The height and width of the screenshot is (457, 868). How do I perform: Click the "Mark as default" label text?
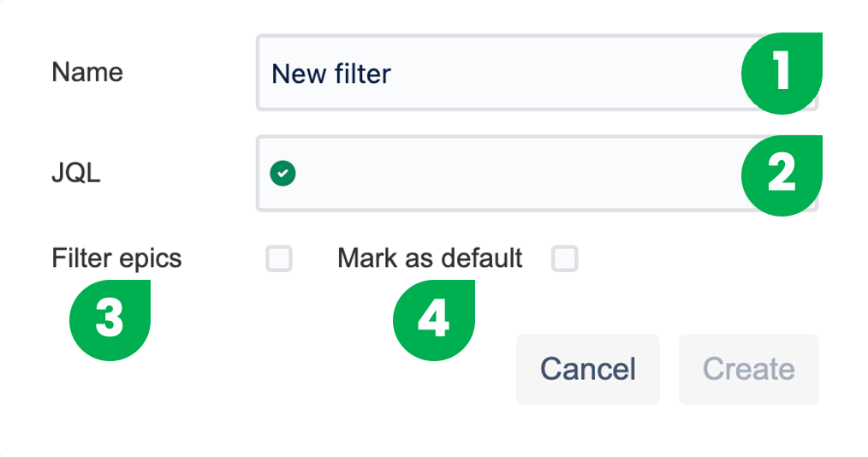pyautogui.click(x=430, y=258)
